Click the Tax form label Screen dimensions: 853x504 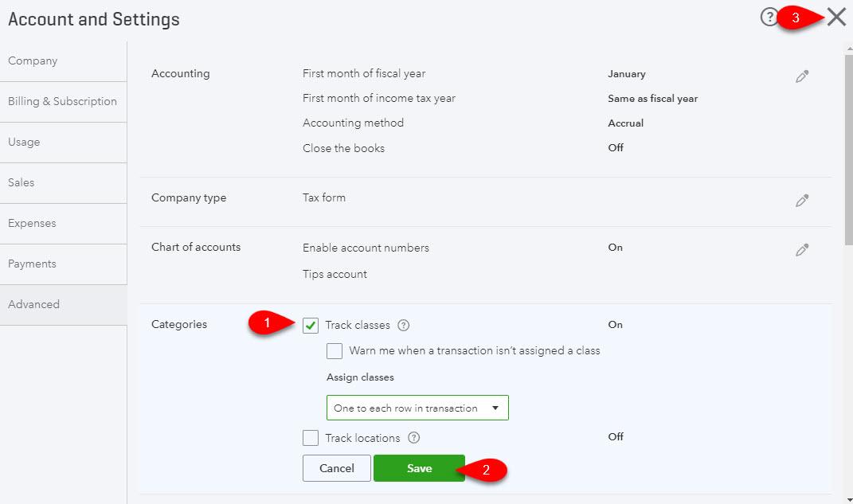coord(323,197)
